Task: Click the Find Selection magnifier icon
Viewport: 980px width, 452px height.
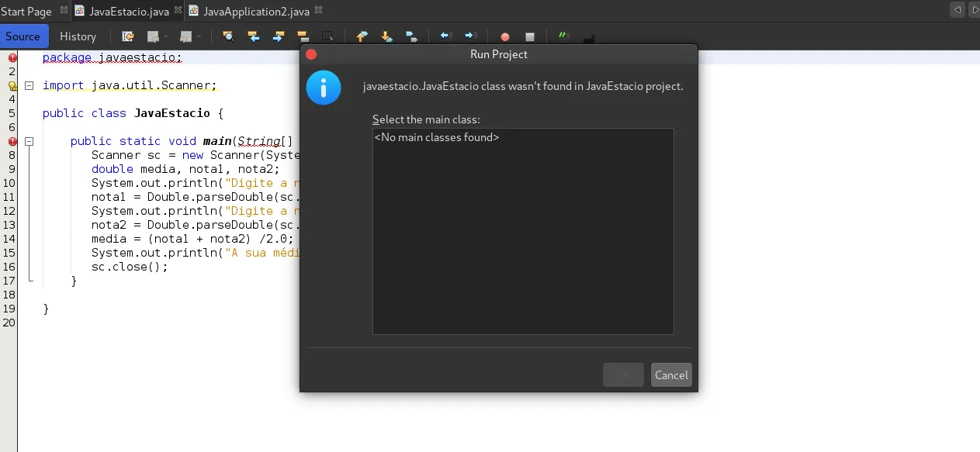Action: pyautogui.click(x=228, y=36)
